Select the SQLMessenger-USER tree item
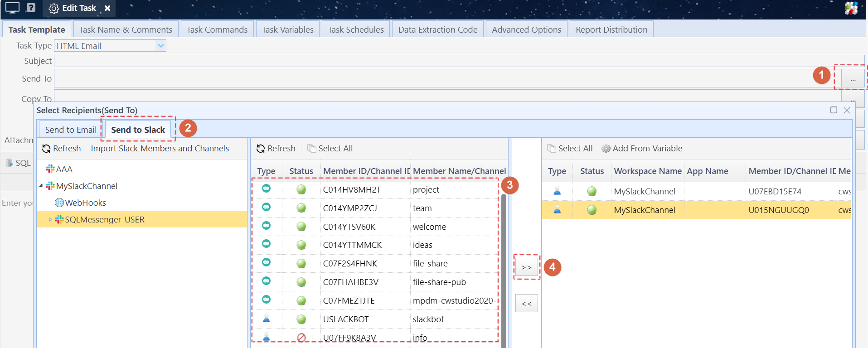868x348 pixels. point(104,219)
